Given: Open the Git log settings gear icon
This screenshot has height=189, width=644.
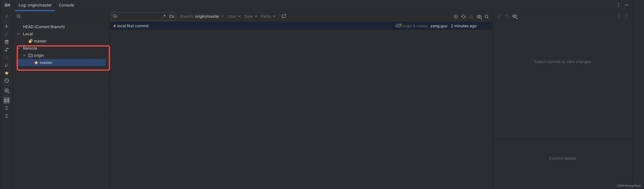Looking at the screenshot, I should 6,91.
